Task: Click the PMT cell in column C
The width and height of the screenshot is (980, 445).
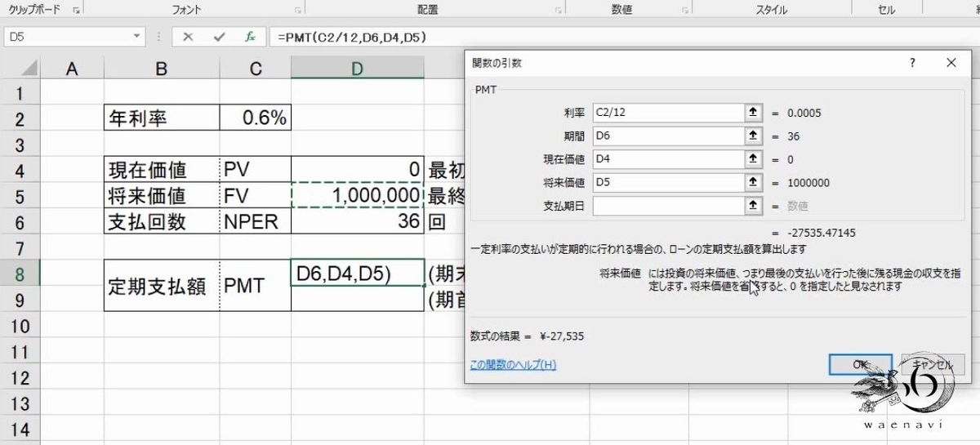Action: (256, 287)
